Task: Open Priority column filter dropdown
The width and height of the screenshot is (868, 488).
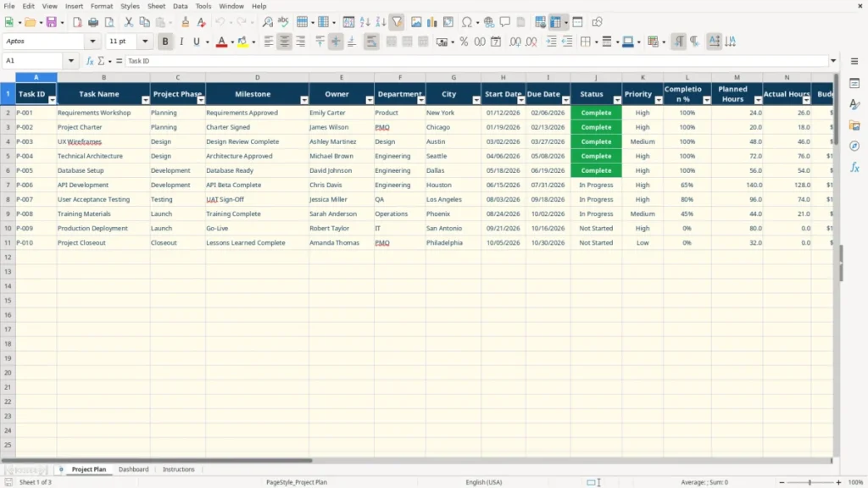Action: click(x=658, y=100)
